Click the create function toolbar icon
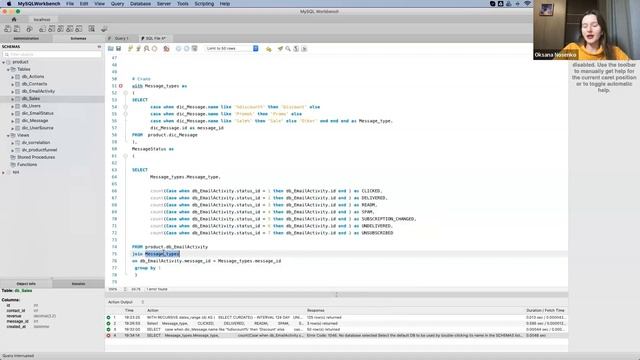Screen dimensions: 640x360 79,29
